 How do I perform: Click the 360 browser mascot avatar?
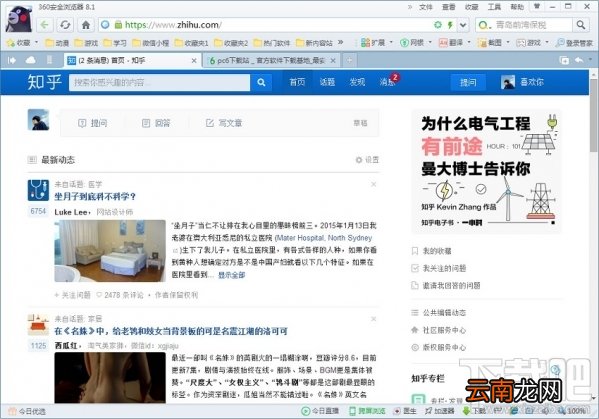(x=19, y=19)
